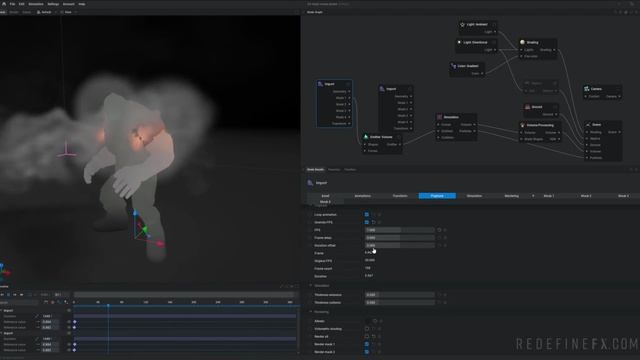This screenshot has width=640, height=360.
Task: Click the FPS slider
Action: (x=400, y=230)
